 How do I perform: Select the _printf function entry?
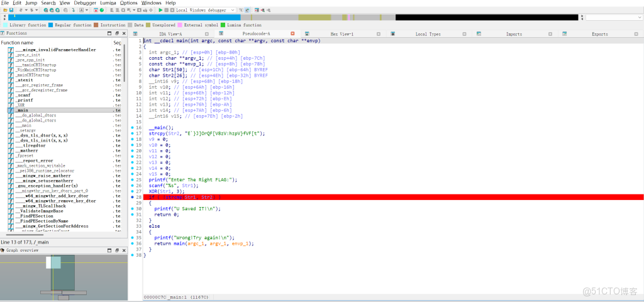coord(65,100)
